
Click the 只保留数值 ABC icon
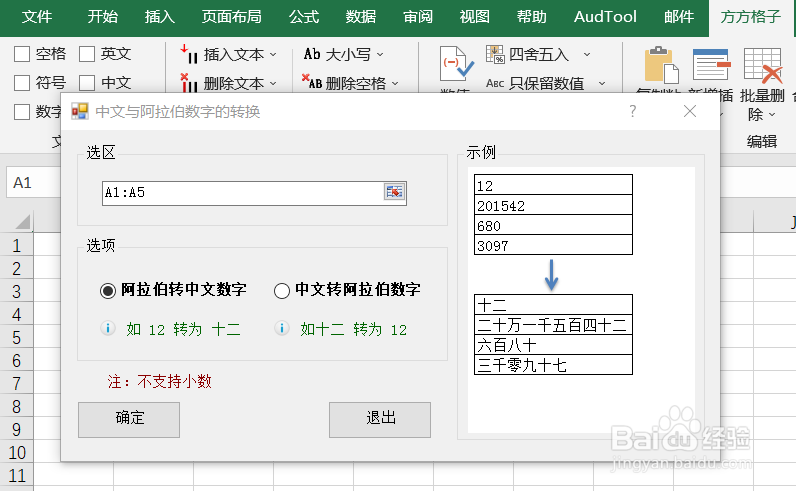coord(494,83)
